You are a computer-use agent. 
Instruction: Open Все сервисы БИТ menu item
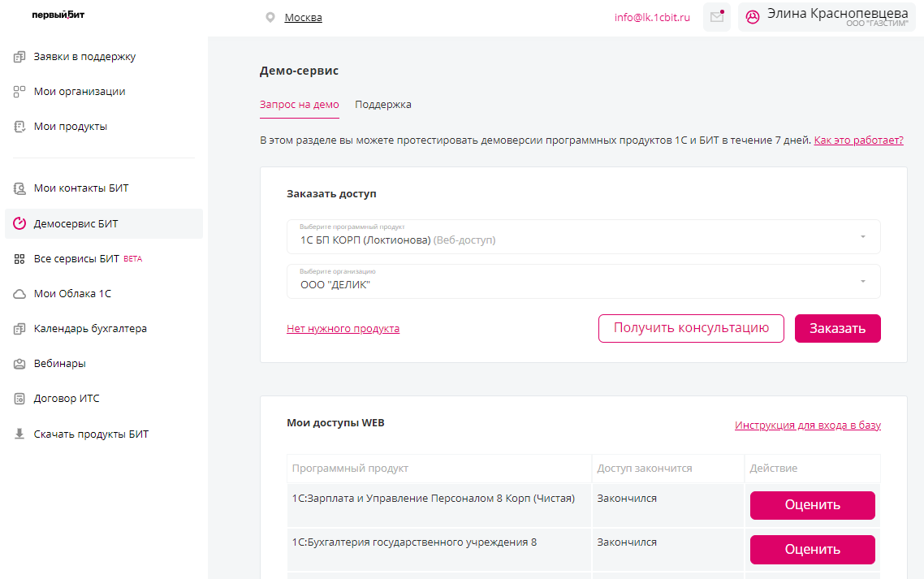(76, 259)
